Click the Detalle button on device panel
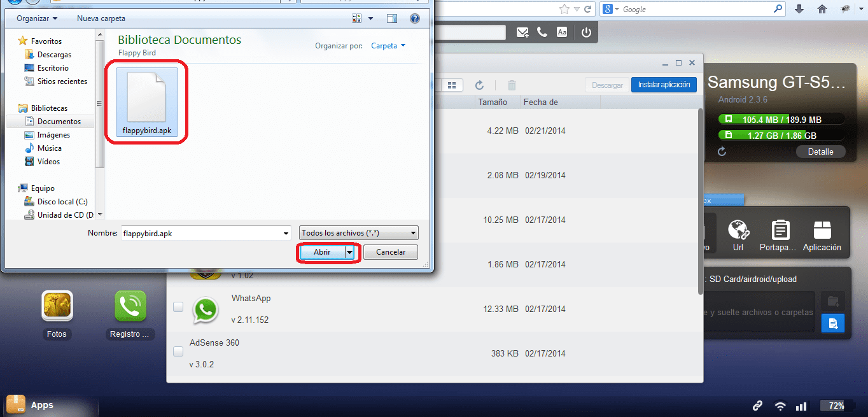Image resolution: width=868 pixels, height=417 pixels. (820, 152)
